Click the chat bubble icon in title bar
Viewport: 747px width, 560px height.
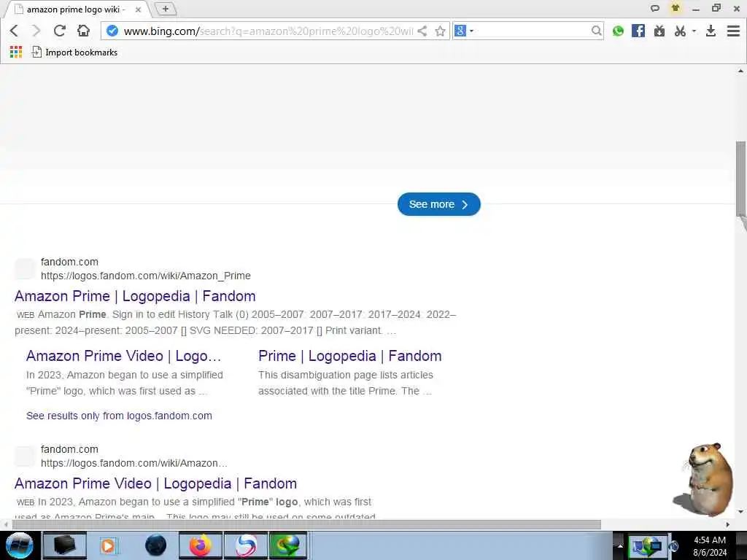coord(655,8)
